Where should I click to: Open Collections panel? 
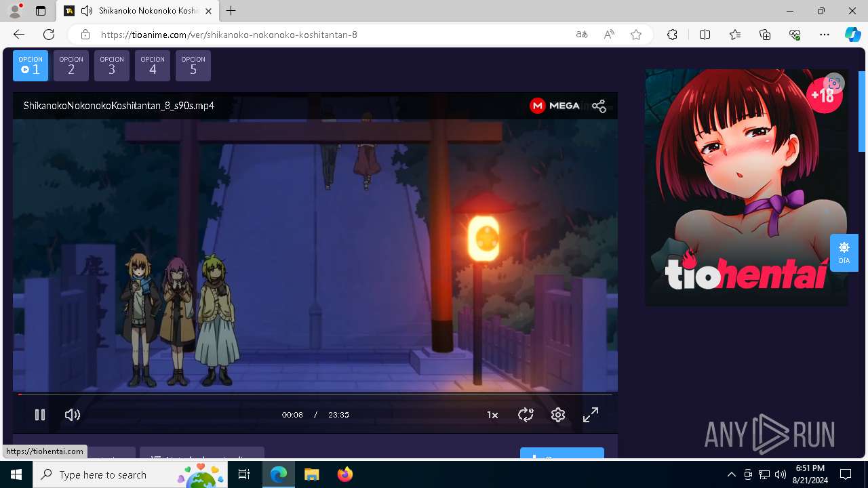coord(765,35)
